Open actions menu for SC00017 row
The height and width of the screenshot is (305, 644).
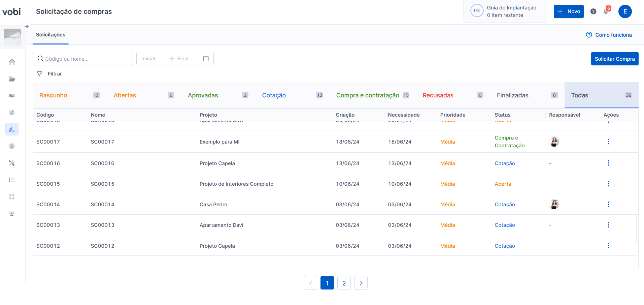pos(608,142)
